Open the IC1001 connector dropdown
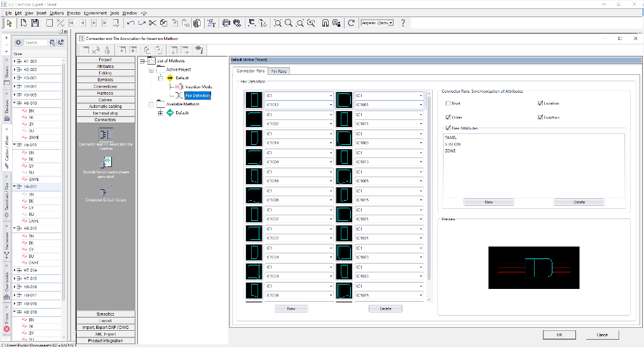Image resolution: width=644 pixels, height=348 pixels. coord(421,105)
